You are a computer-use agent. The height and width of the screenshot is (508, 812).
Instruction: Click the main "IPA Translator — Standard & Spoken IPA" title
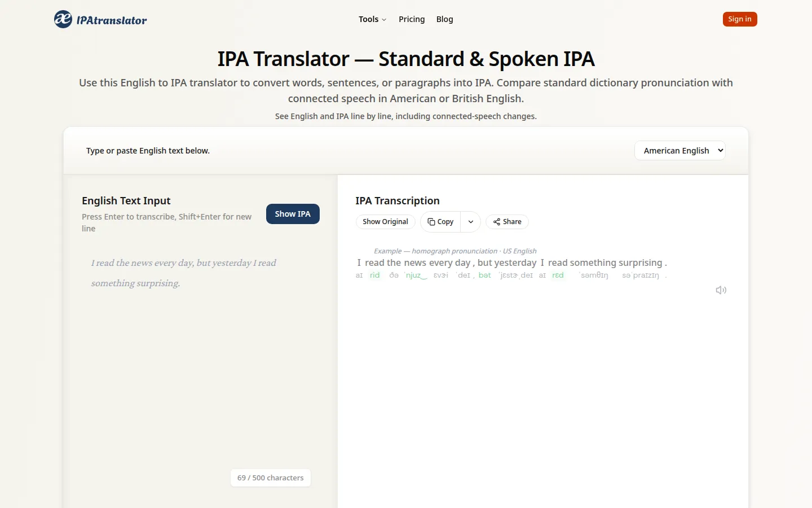click(x=406, y=59)
